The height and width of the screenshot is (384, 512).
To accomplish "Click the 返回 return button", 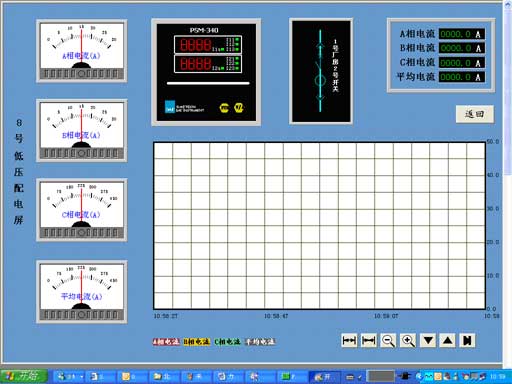I will pyautogui.click(x=475, y=114).
